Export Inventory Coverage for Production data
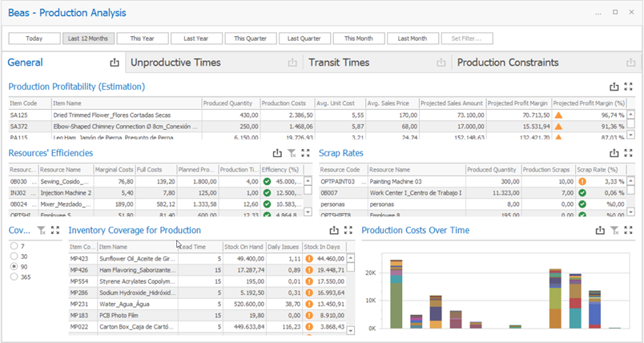644x343 pixels. coord(333,231)
